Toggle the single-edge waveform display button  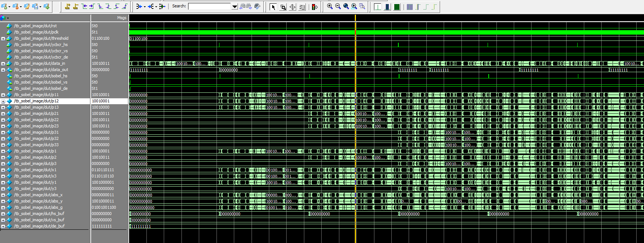[378, 7]
